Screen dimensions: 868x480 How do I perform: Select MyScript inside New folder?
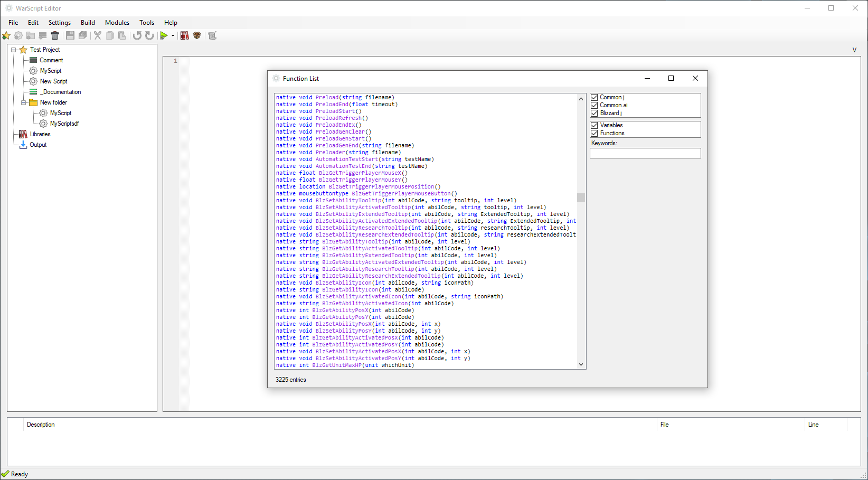[61, 113]
